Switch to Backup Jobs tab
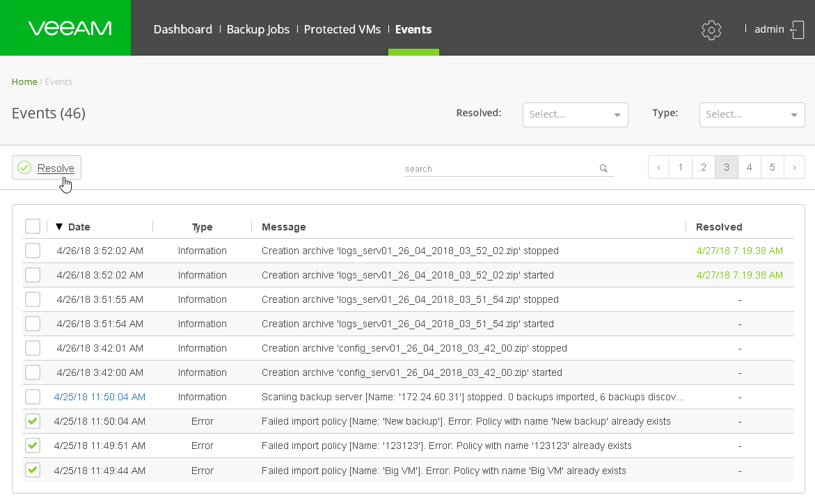Viewport: 815px width, 504px height. point(258,29)
